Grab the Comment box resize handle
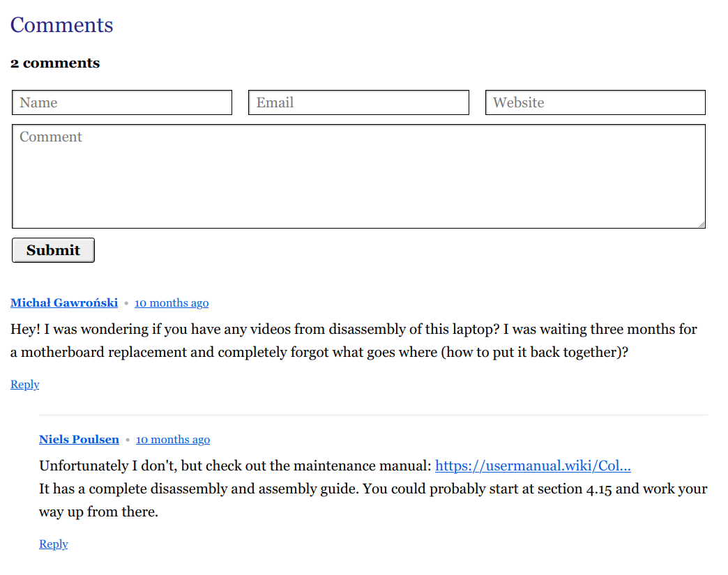Screen dimensions: 728x575 702,224
